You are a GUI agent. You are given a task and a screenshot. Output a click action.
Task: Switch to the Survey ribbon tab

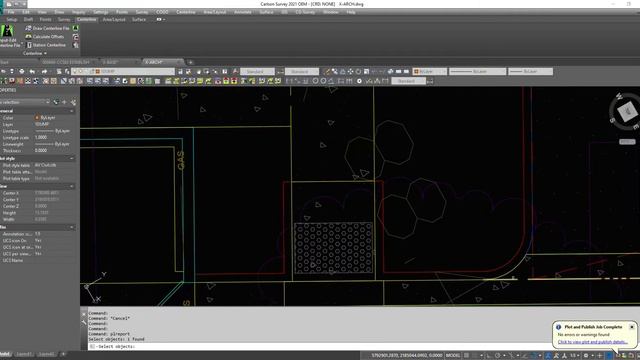pos(64,20)
